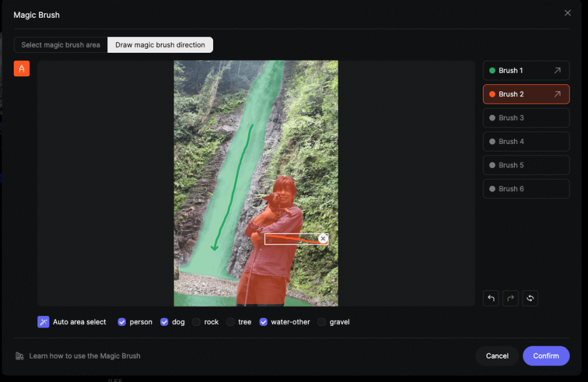The width and height of the screenshot is (588, 382).
Task: Remove the orange stroke using its X icon
Action: [323, 239]
